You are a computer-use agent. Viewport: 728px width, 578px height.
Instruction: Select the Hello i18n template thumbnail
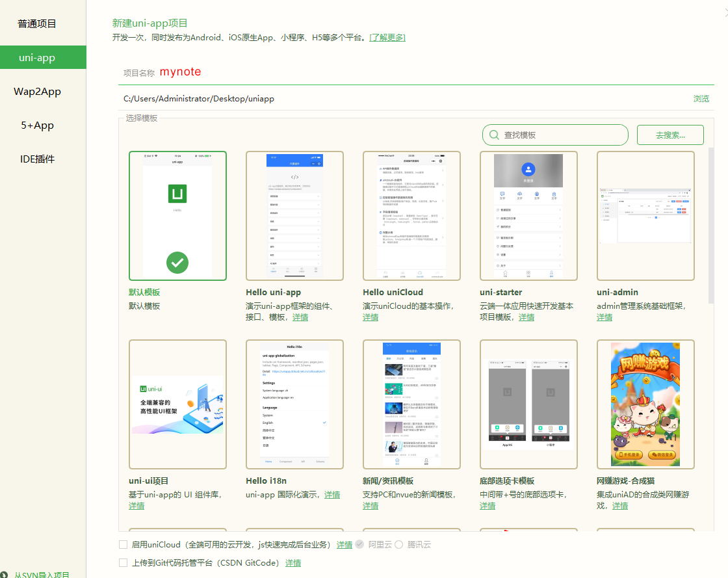pos(295,404)
